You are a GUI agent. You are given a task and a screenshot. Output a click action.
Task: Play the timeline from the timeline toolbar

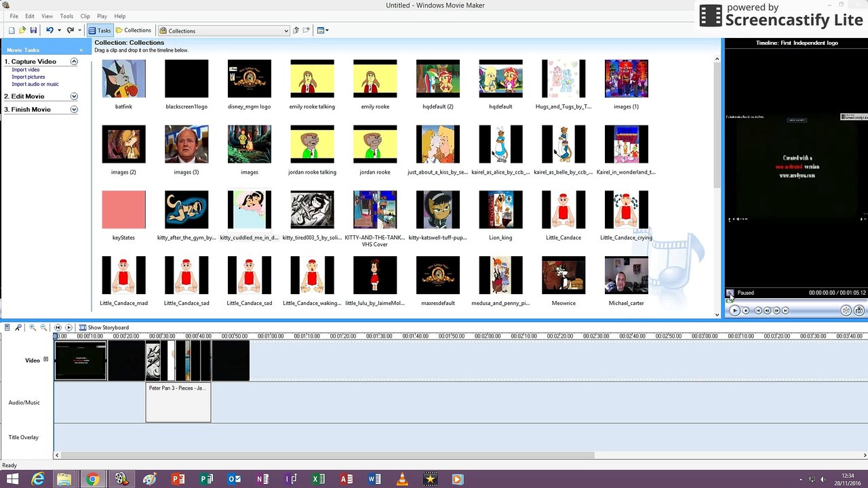[x=68, y=327]
